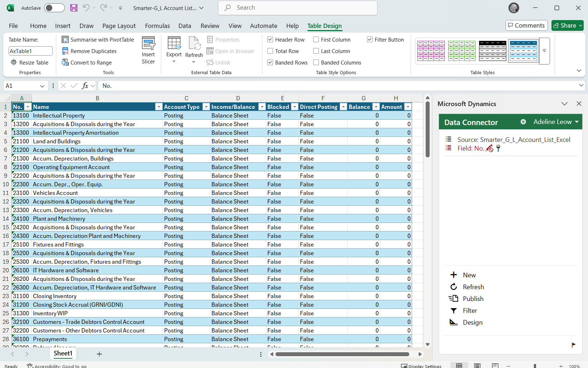Image resolution: width=588 pixels, height=368 pixels.
Task: Select the Sheet1 tab
Action: [x=63, y=354]
